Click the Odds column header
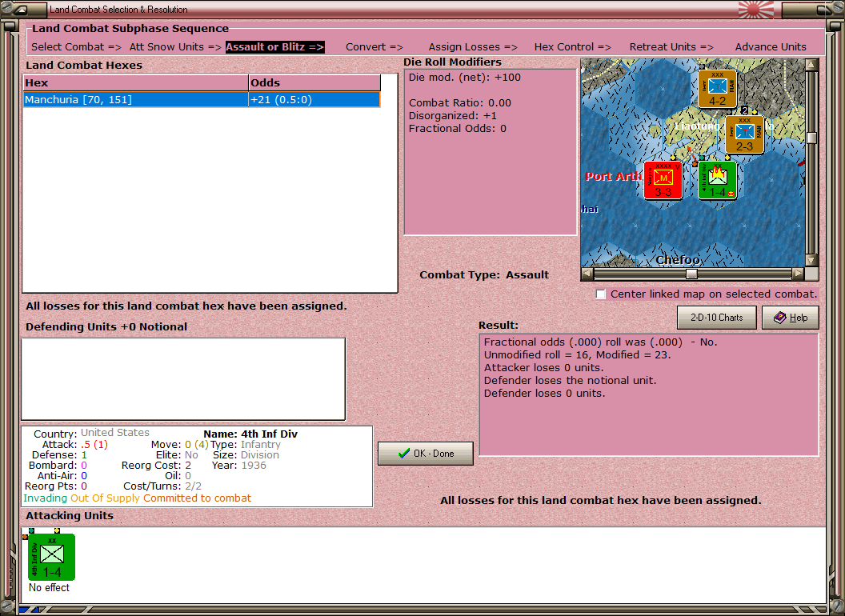Image resolution: width=845 pixels, height=616 pixels. coord(314,83)
